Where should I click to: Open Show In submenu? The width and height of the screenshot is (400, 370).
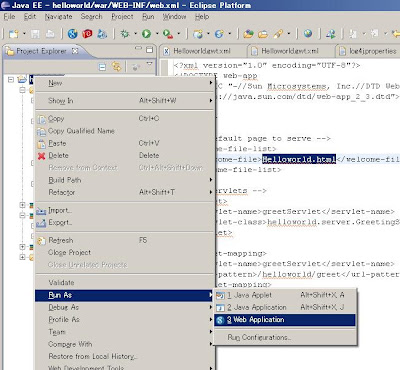[125, 100]
